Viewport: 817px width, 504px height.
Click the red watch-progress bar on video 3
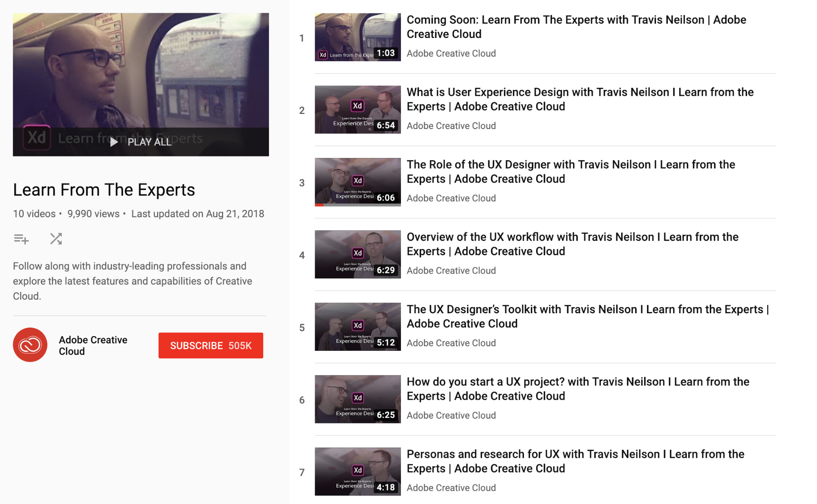[319, 205]
